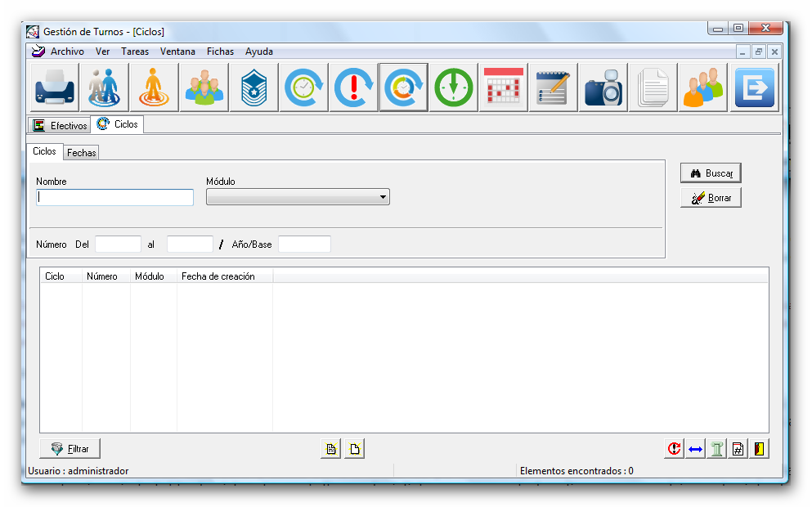
Task: Open the red calendar toolbar icon
Action: [x=503, y=87]
